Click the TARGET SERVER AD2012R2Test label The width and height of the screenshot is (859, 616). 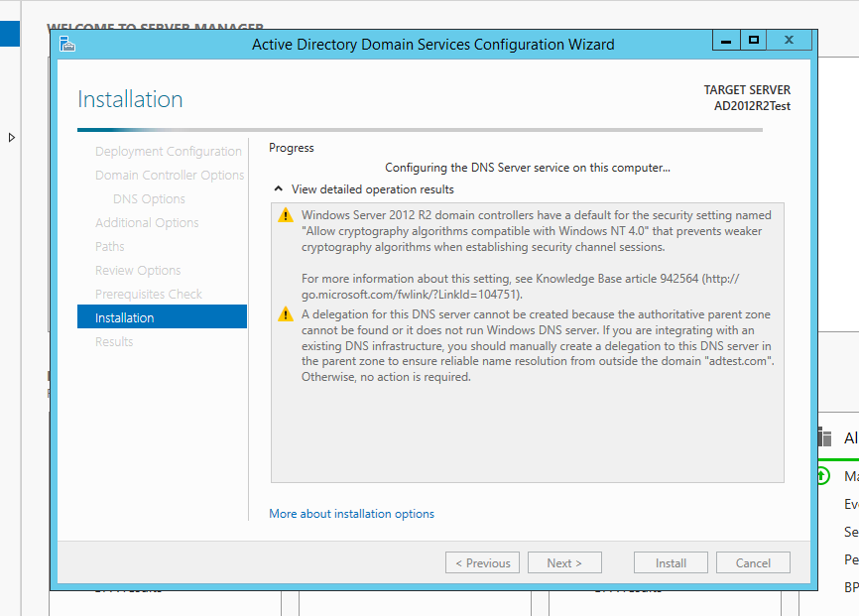point(747,97)
